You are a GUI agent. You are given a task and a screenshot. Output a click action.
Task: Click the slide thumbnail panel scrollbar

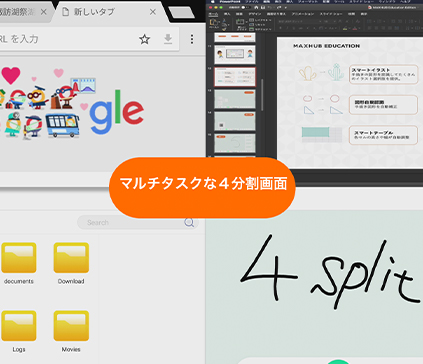[x=262, y=95]
